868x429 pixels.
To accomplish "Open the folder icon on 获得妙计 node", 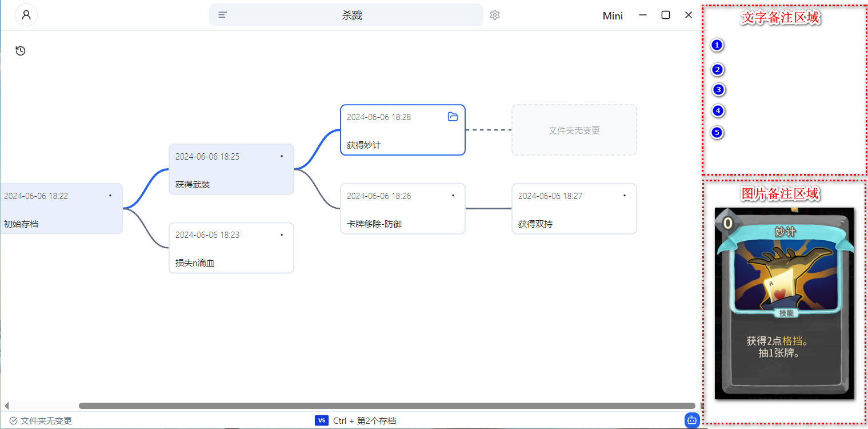I will pyautogui.click(x=453, y=117).
